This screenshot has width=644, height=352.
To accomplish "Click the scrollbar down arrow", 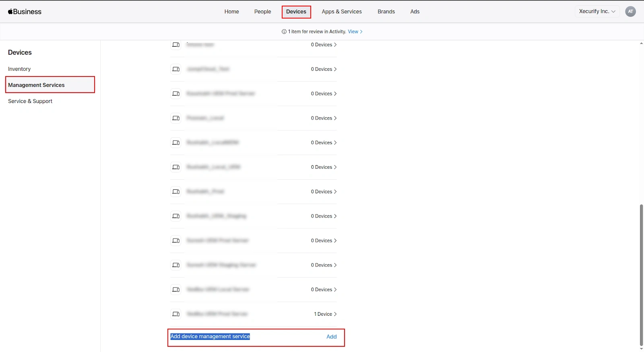I will point(641,349).
